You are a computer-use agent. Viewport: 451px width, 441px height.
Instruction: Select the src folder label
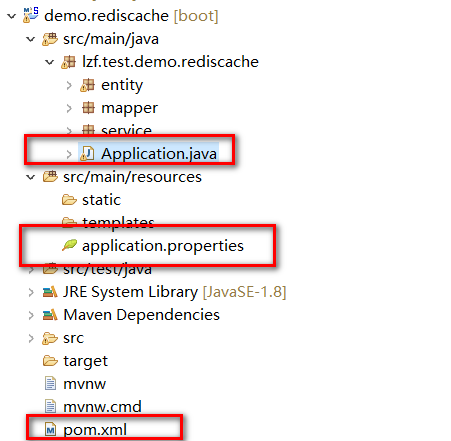click(74, 338)
